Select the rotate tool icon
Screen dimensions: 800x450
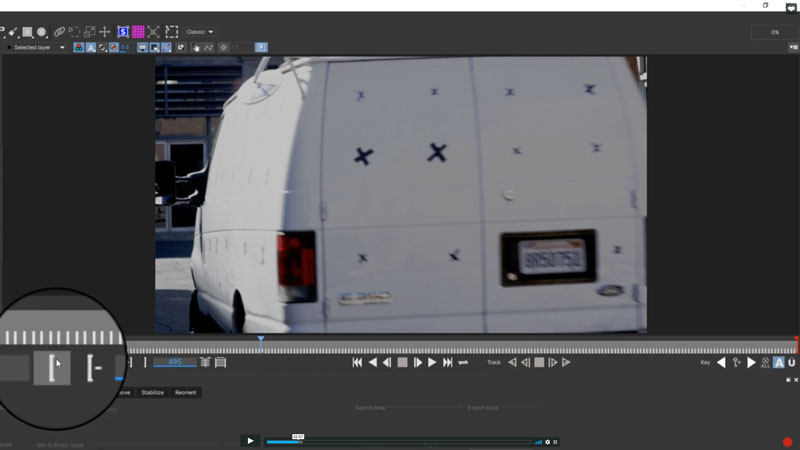(x=74, y=32)
